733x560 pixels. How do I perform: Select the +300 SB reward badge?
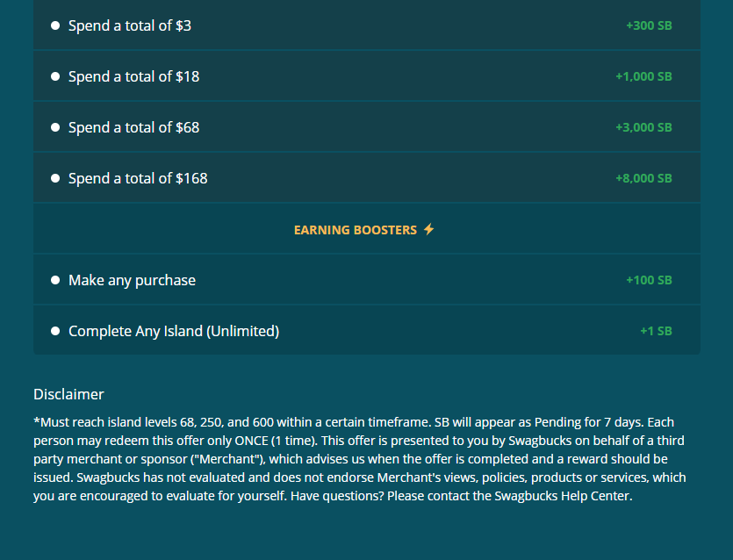point(649,25)
